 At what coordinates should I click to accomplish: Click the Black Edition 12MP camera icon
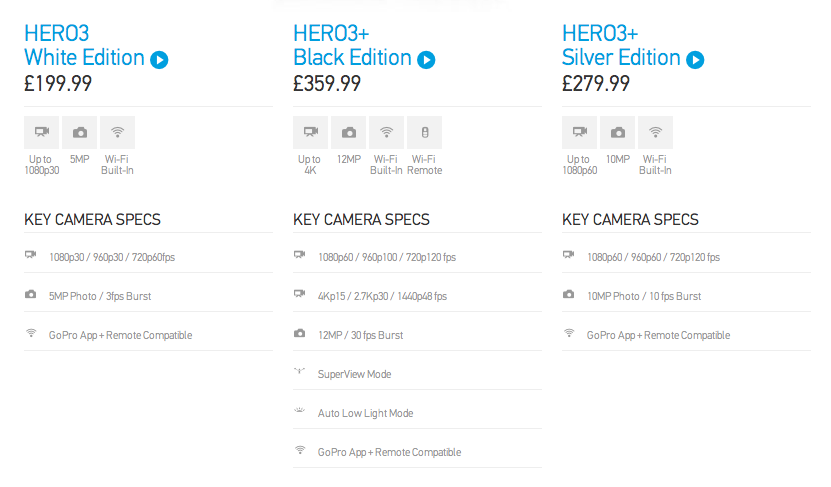click(348, 133)
